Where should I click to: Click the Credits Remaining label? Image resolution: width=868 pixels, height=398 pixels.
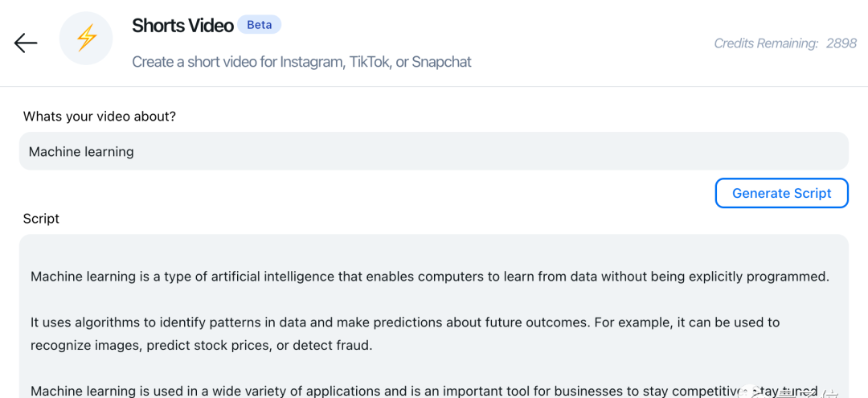[x=766, y=43]
